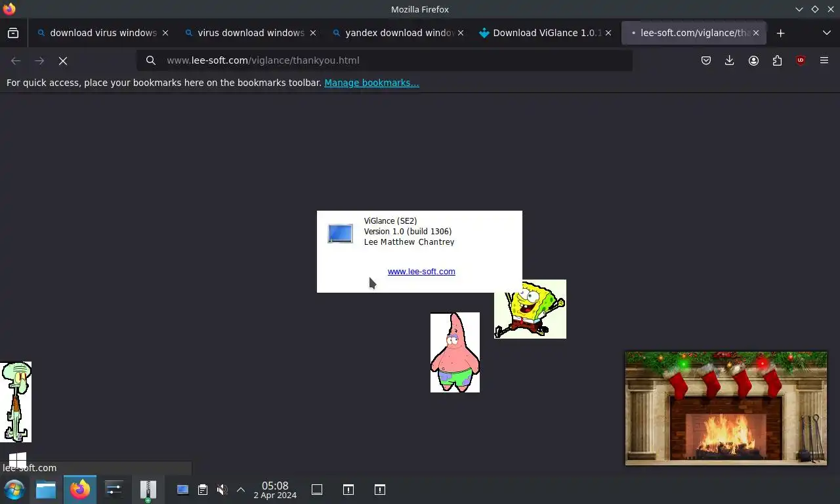Viewport: 840px width, 504px height.
Task: Stop loading the page
Action: click(63, 60)
